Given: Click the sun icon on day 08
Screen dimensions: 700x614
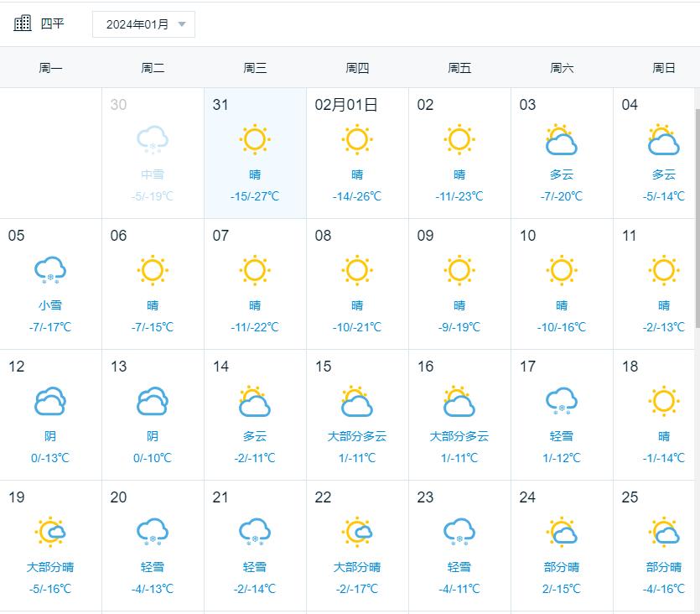Looking at the screenshot, I should tap(357, 270).
